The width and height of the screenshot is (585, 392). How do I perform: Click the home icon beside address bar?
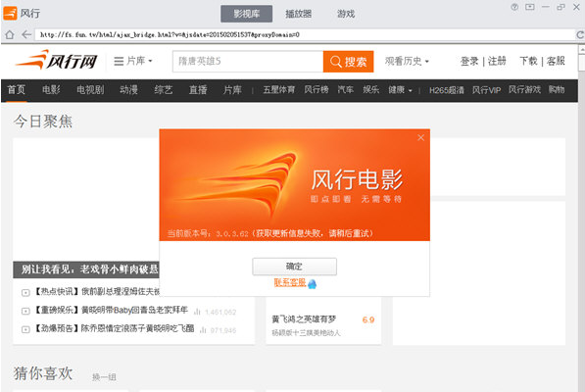click(x=10, y=34)
